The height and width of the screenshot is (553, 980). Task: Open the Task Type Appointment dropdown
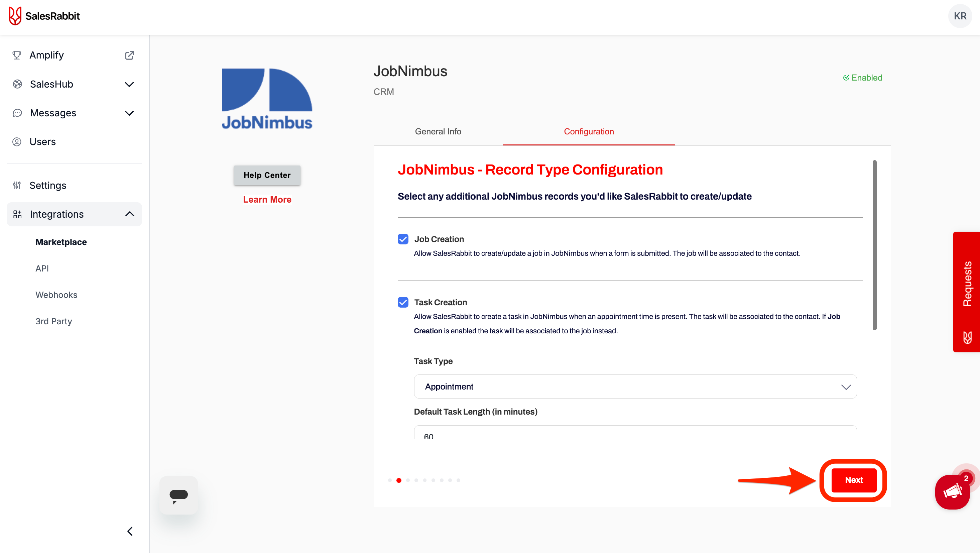[635, 387]
